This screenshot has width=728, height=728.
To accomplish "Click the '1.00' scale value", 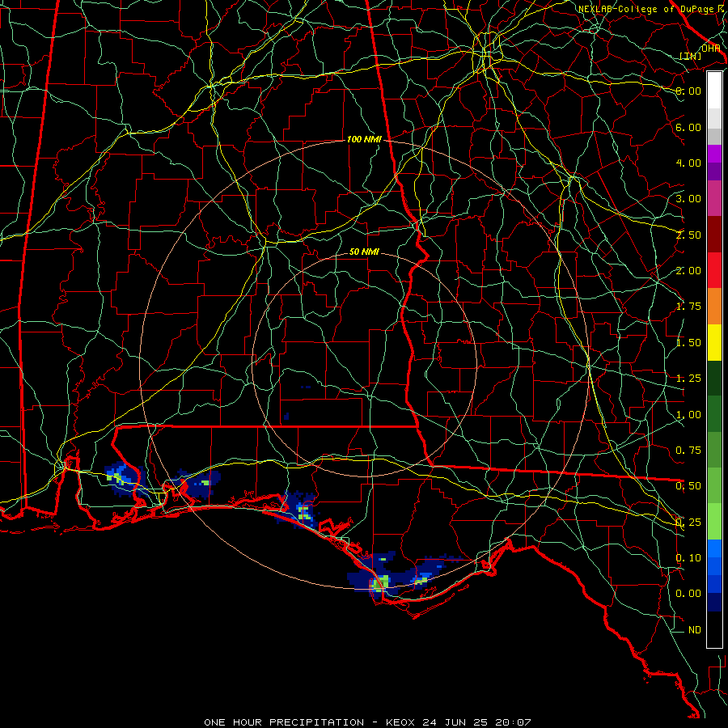I will tap(688, 415).
